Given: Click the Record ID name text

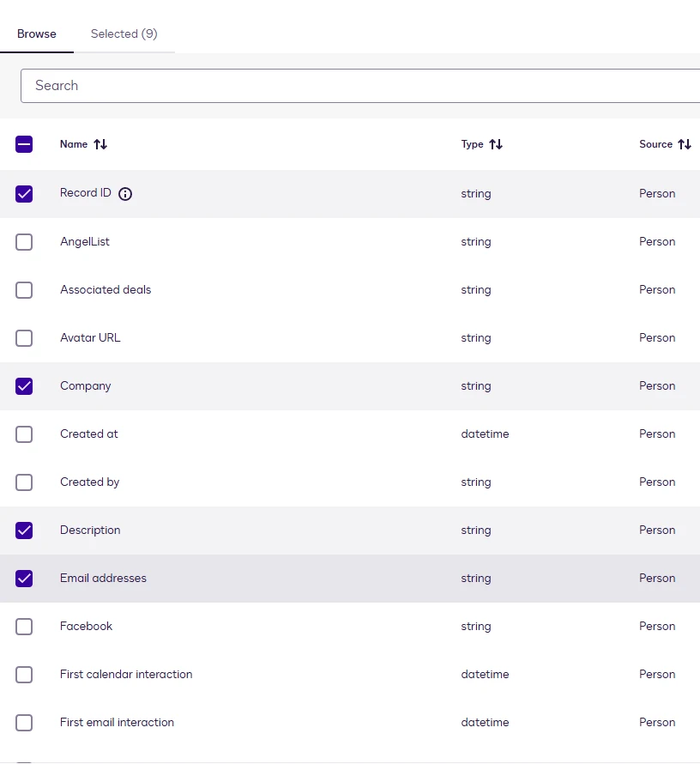Looking at the screenshot, I should click(86, 193).
